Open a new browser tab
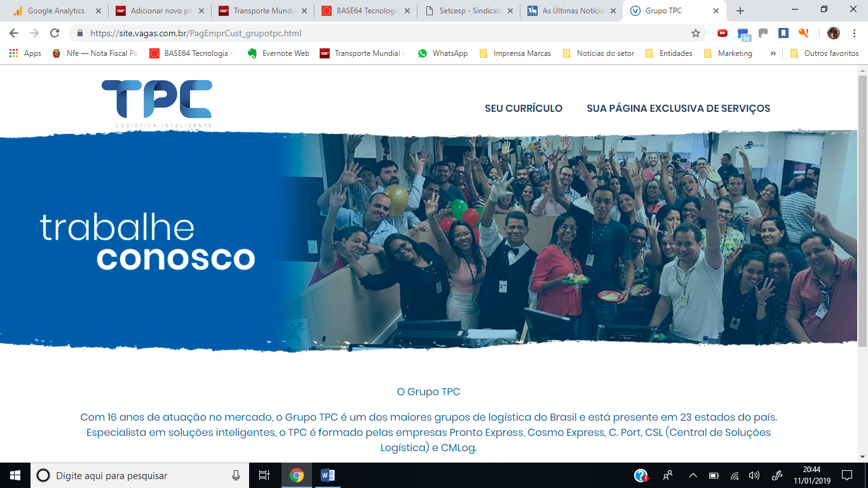This screenshot has width=868, height=488. [740, 11]
